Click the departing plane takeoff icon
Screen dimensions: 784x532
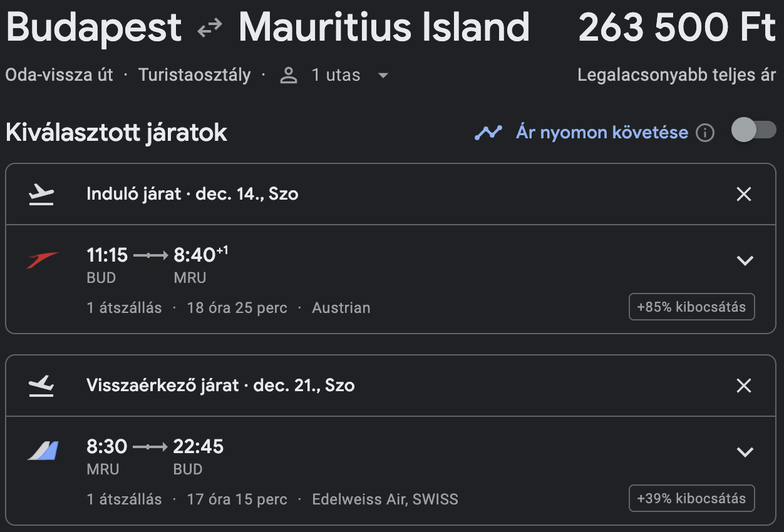click(41, 195)
